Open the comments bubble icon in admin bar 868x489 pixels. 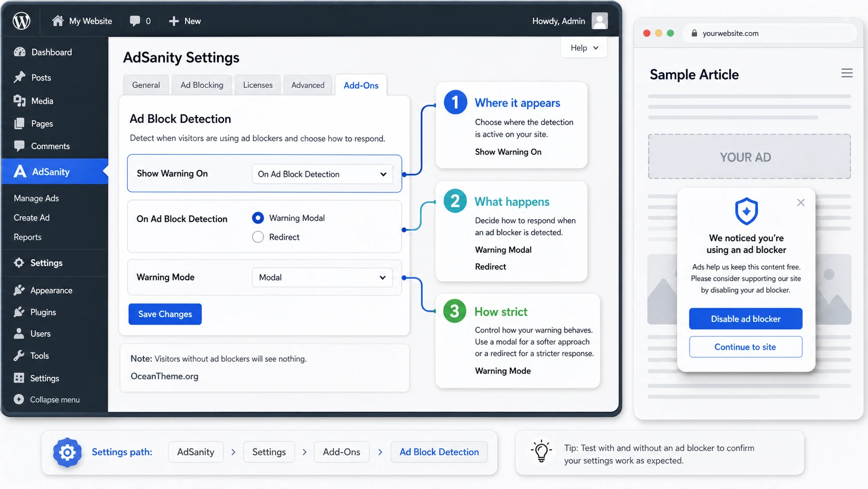(135, 21)
